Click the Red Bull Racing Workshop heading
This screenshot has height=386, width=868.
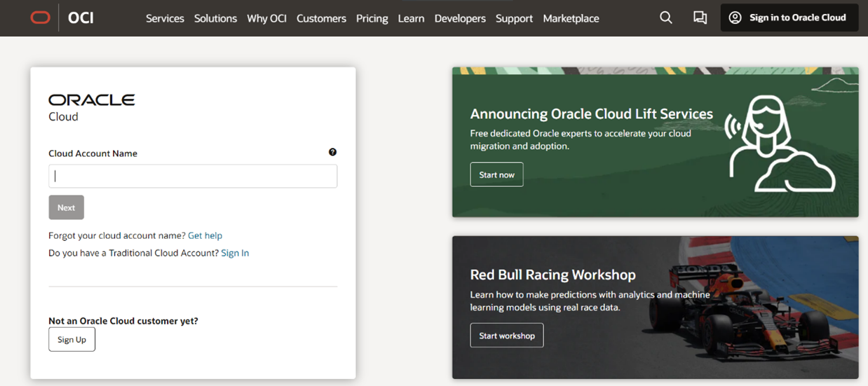(x=552, y=275)
